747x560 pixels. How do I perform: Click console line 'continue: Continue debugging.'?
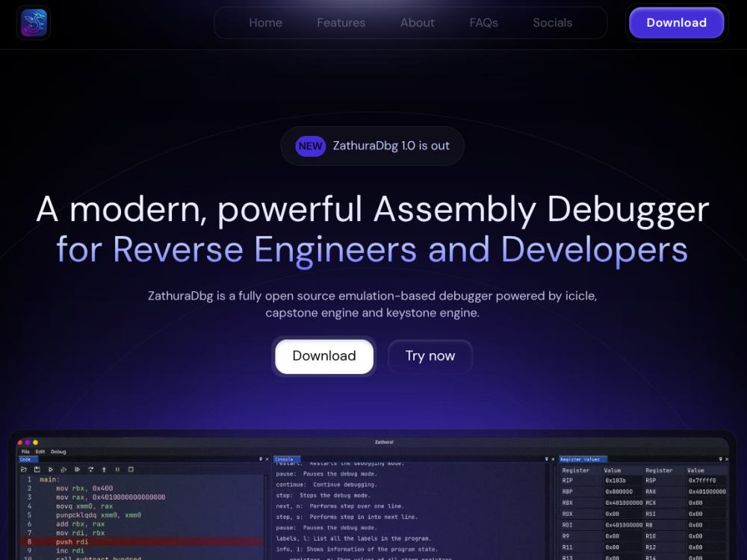click(326, 485)
